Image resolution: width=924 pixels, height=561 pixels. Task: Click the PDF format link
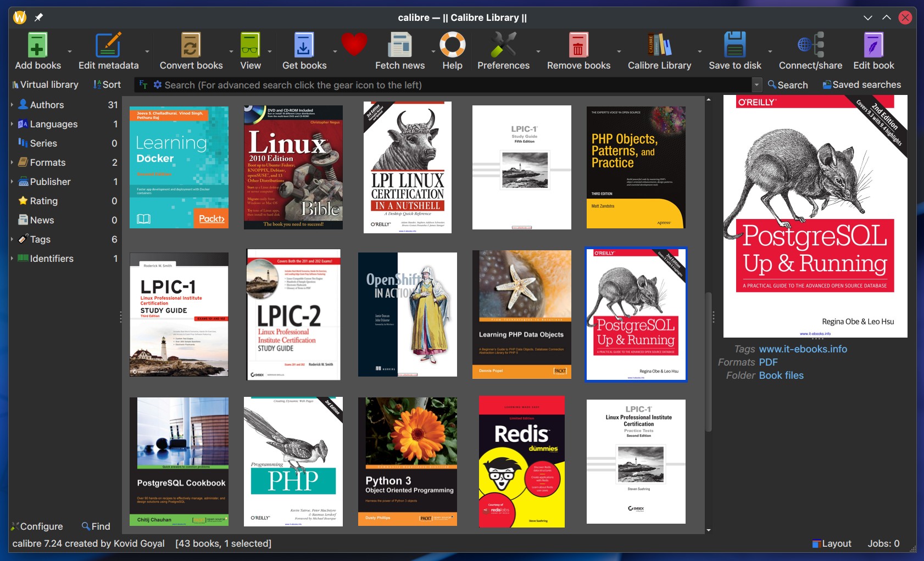[x=768, y=362]
